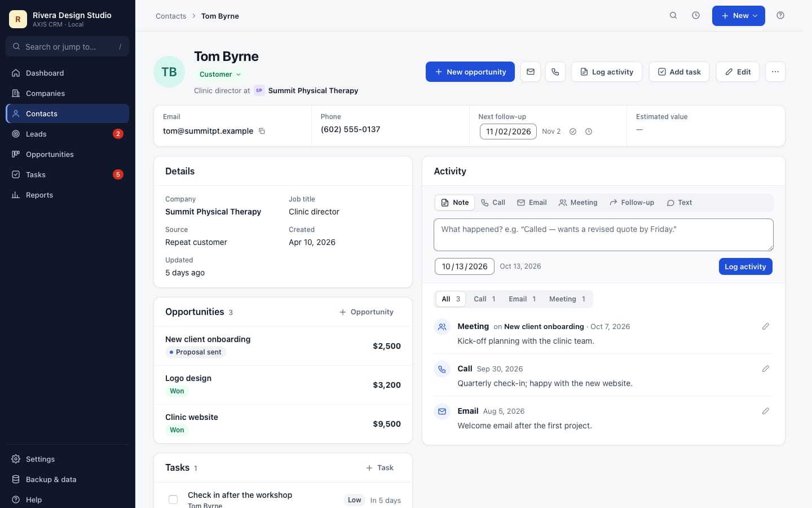Viewport: 812px width, 508px height.
Task: Open the Clinic website opportunity row
Action: tap(283, 424)
